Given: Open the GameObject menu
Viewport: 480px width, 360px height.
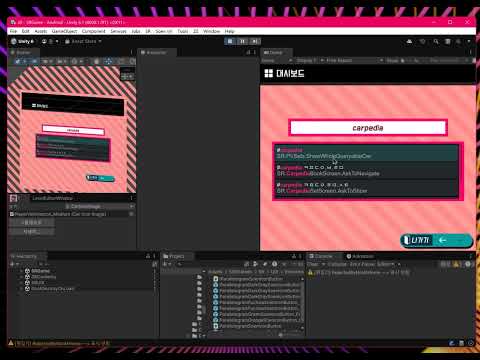Looking at the screenshot, I should 64,31.
